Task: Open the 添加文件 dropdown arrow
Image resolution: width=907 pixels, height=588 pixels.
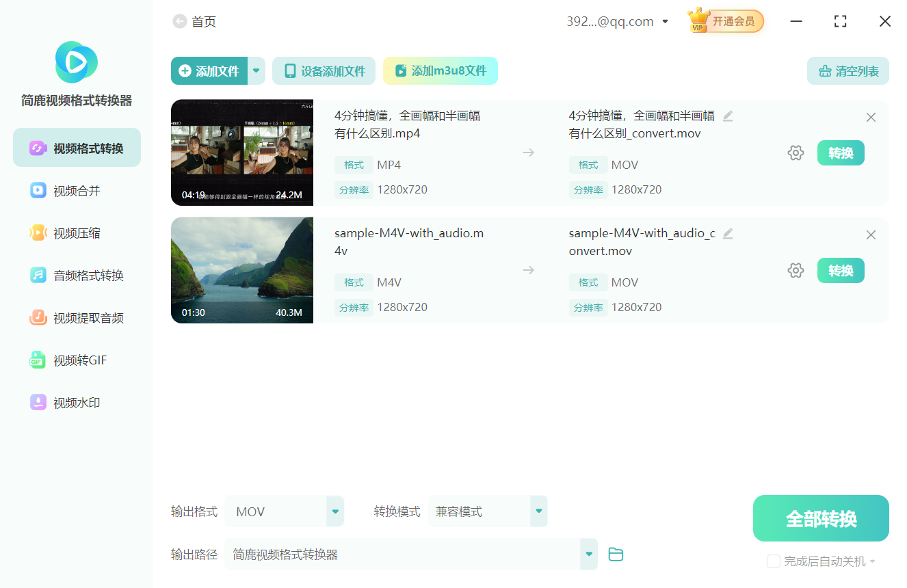Action: [x=256, y=70]
